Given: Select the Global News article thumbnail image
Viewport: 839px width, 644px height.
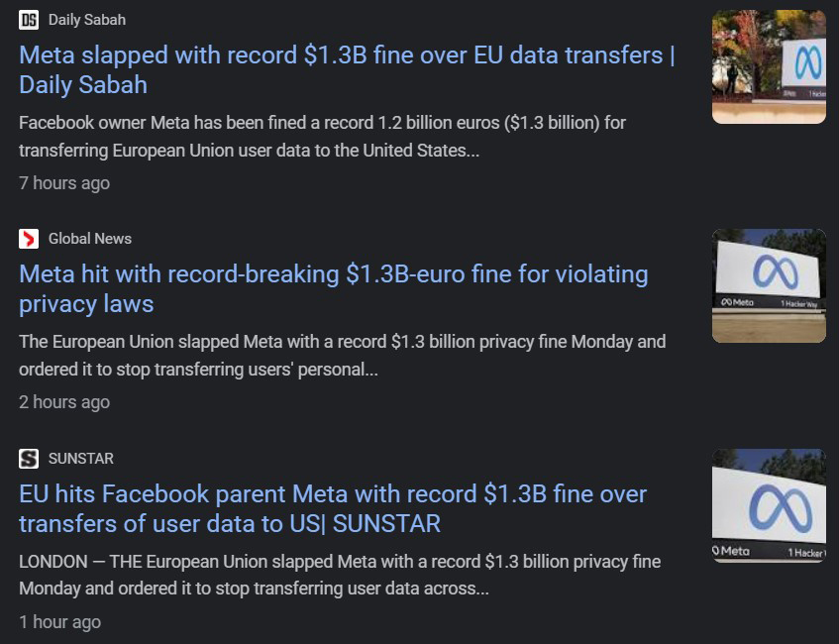Looking at the screenshot, I should 769,286.
